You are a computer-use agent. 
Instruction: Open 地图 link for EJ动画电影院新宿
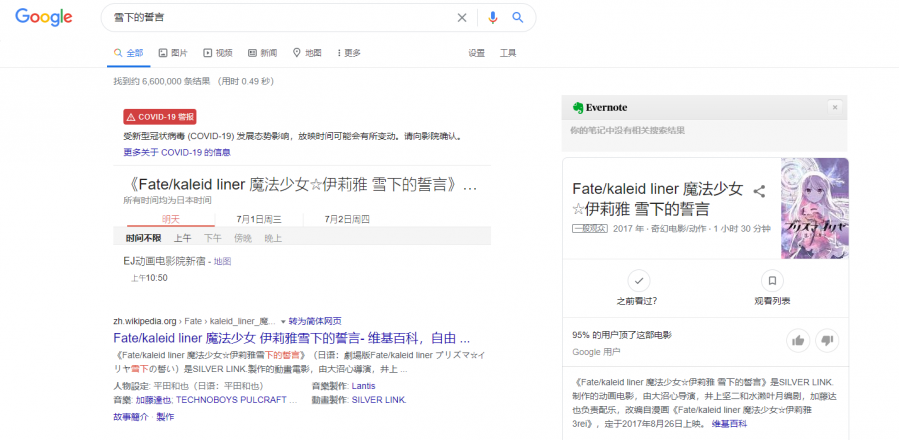pyautogui.click(x=222, y=262)
